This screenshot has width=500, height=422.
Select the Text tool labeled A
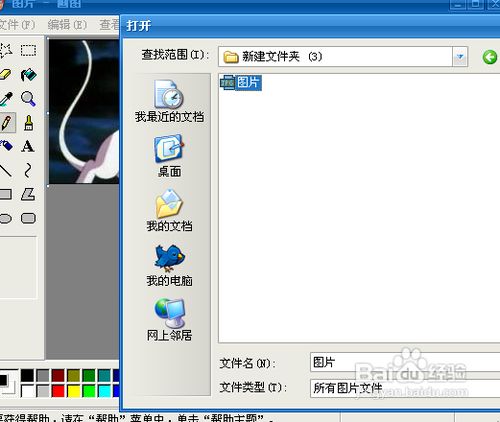pyautogui.click(x=28, y=146)
